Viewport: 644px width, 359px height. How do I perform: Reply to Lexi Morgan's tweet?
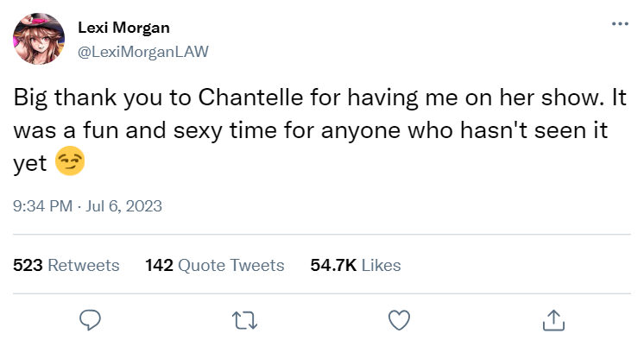click(x=92, y=320)
